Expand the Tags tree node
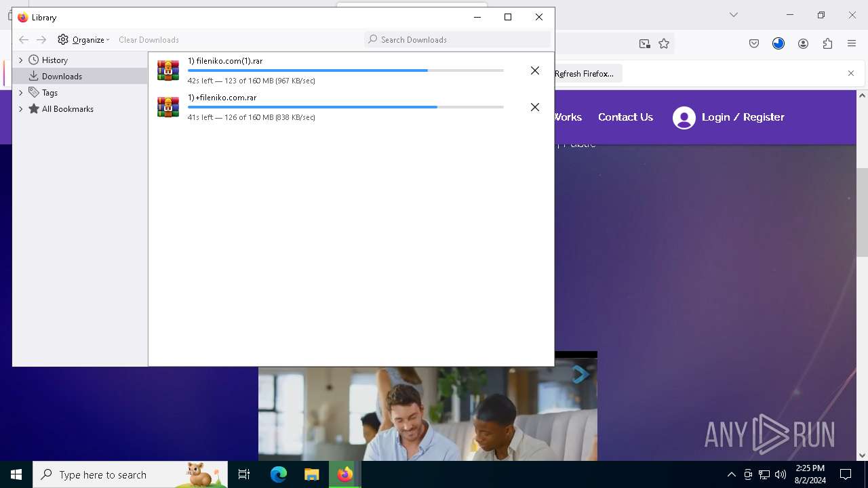This screenshot has height=488, width=868. pyautogui.click(x=21, y=93)
